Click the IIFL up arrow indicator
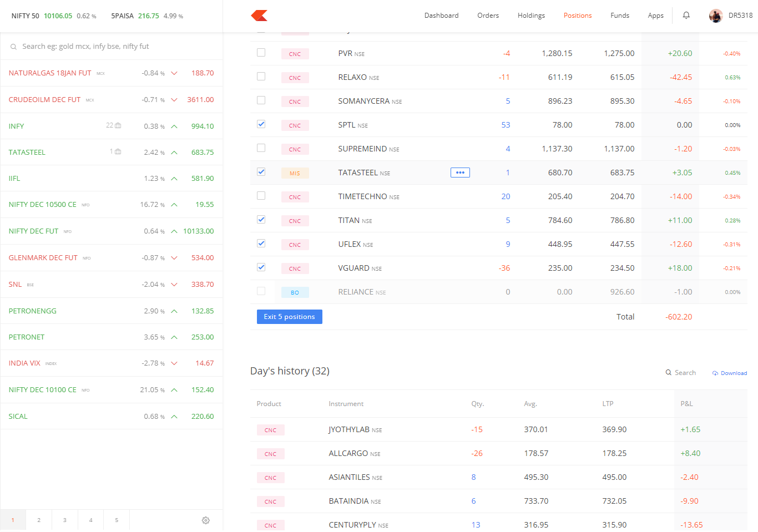Screen dimensions: 758x532 [x=174, y=179]
